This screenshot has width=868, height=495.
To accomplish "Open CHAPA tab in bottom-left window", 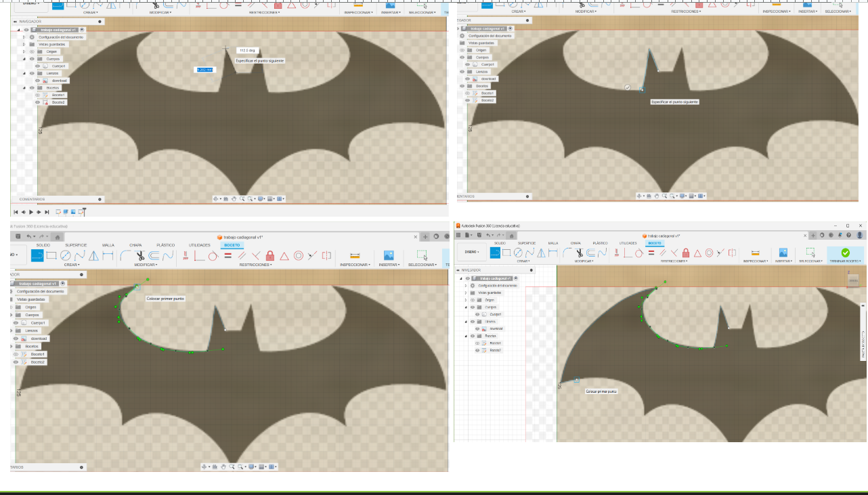I will 135,245.
